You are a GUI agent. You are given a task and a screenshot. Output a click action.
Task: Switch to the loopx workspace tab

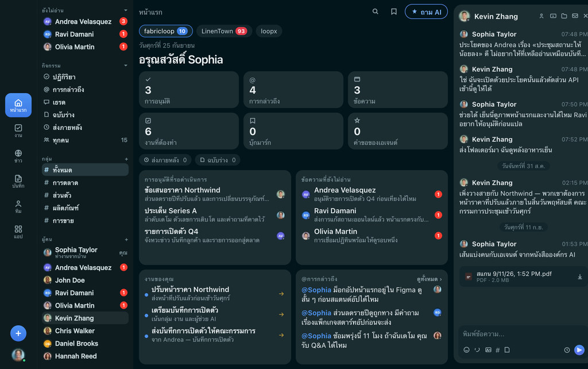click(x=269, y=31)
